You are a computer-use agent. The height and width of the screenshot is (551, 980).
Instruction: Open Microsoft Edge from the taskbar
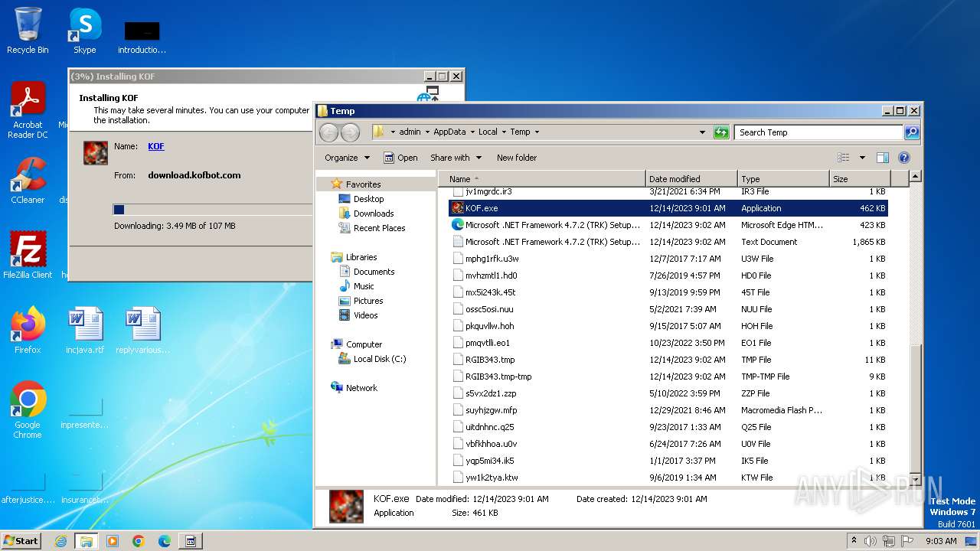click(x=165, y=541)
